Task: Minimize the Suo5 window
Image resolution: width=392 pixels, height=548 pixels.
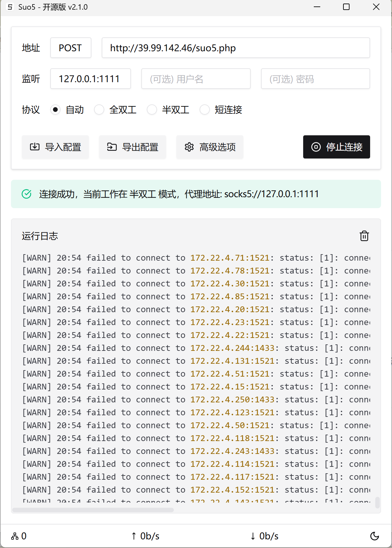Action: coord(317,7)
